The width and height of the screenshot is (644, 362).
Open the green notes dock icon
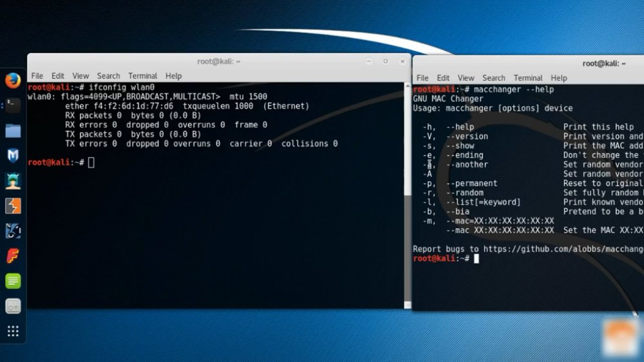coord(13,281)
